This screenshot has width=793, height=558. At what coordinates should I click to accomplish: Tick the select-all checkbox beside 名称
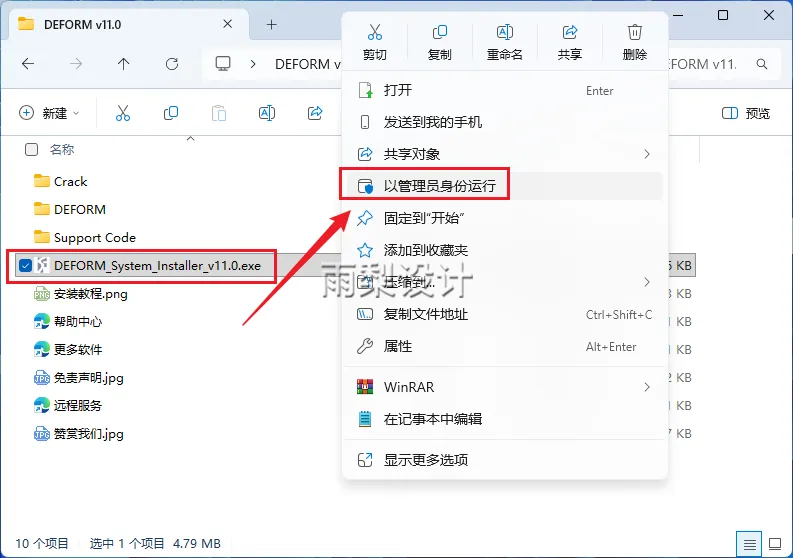click(x=31, y=150)
